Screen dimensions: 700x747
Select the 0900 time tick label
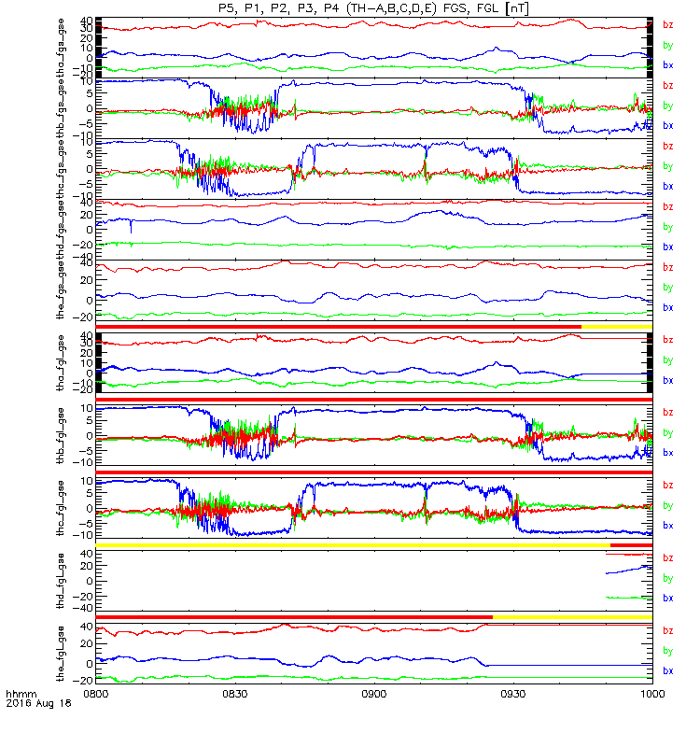(374, 694)
